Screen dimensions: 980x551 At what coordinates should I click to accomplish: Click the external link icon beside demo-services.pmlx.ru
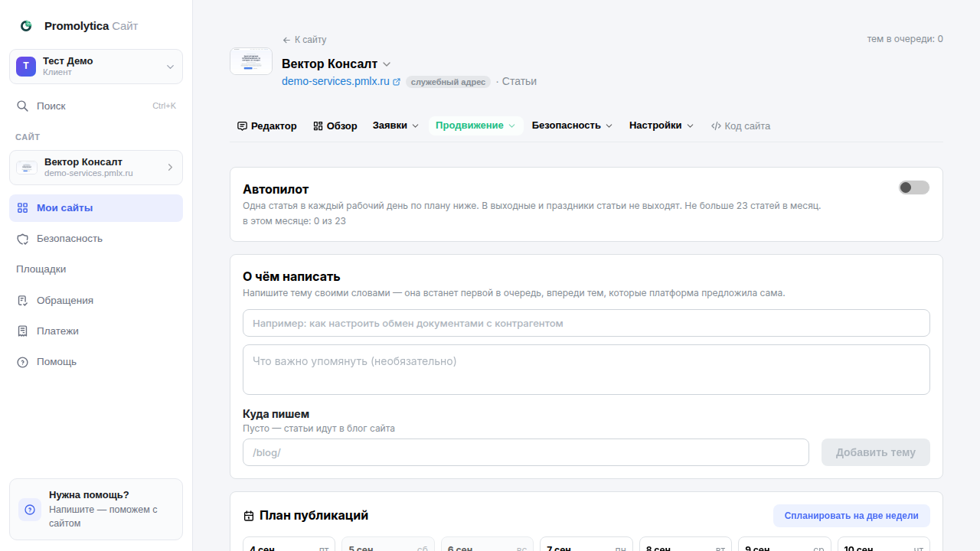click(x=397, y=82)
